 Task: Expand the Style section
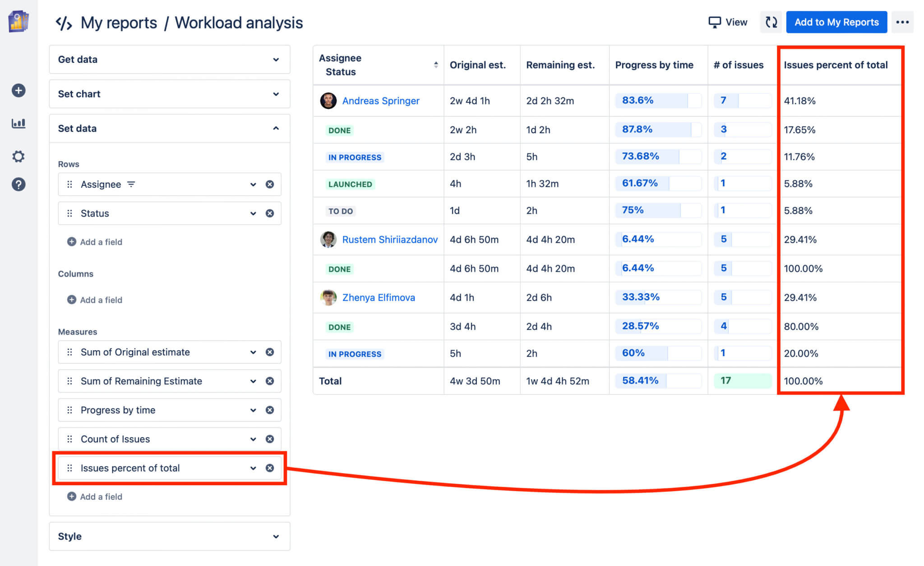(x=276, y=536)
